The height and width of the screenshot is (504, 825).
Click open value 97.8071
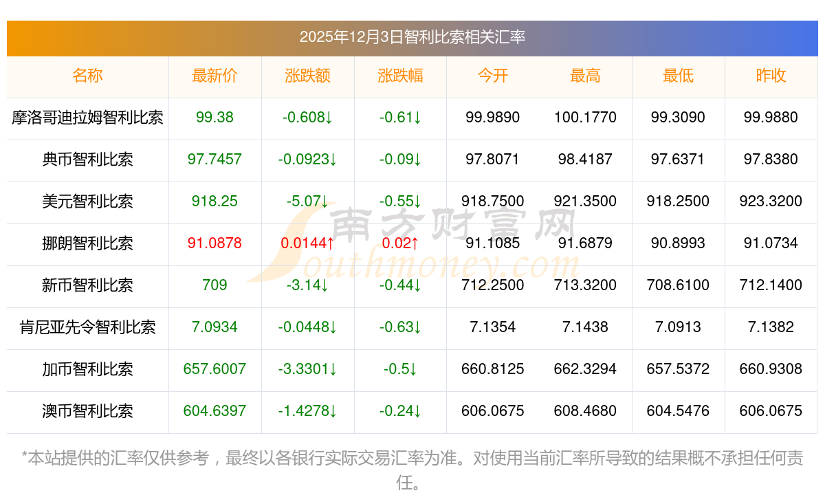point(493,160)
